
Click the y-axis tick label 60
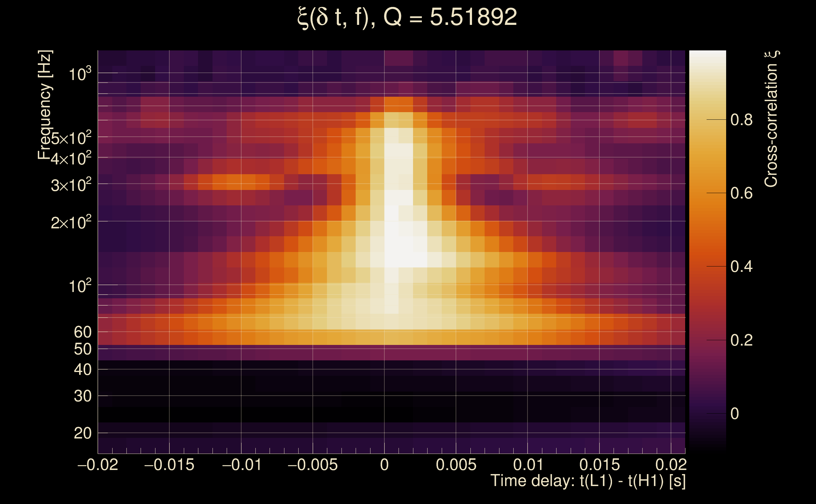(82, 332)
